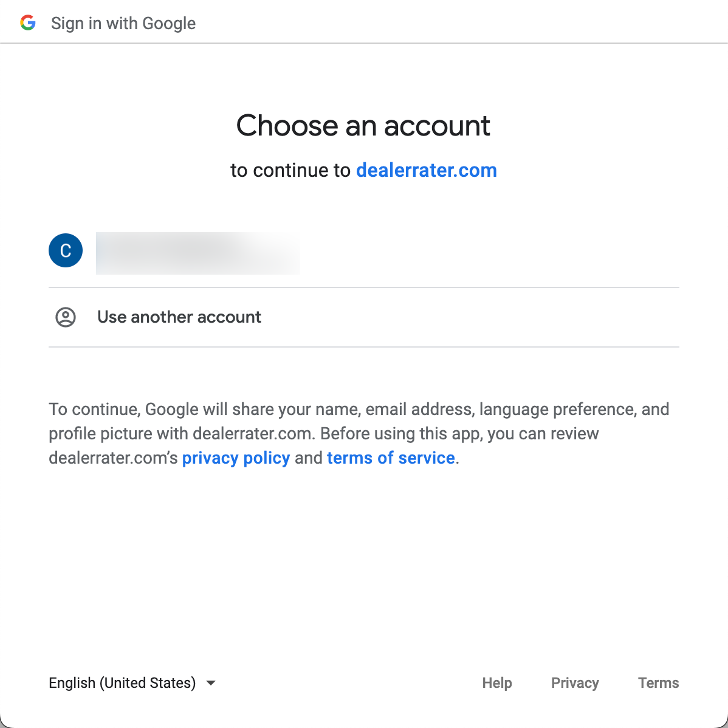Click the Sign in with Google title

coord(123,23)
